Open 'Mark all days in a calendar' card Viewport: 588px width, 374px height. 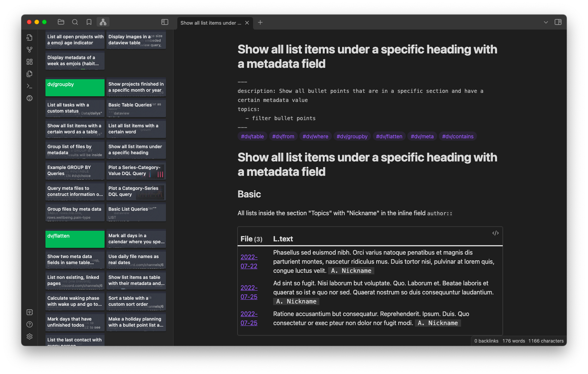(136, 239)
